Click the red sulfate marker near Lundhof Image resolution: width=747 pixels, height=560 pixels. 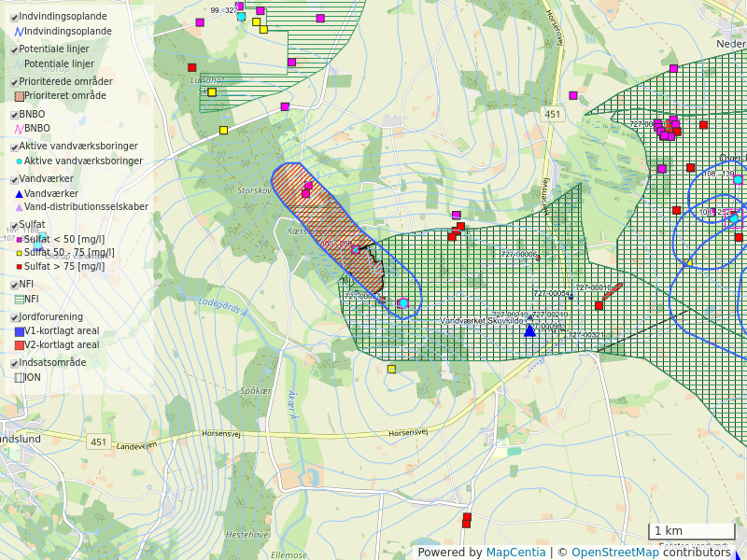click(x=191, y=67)
